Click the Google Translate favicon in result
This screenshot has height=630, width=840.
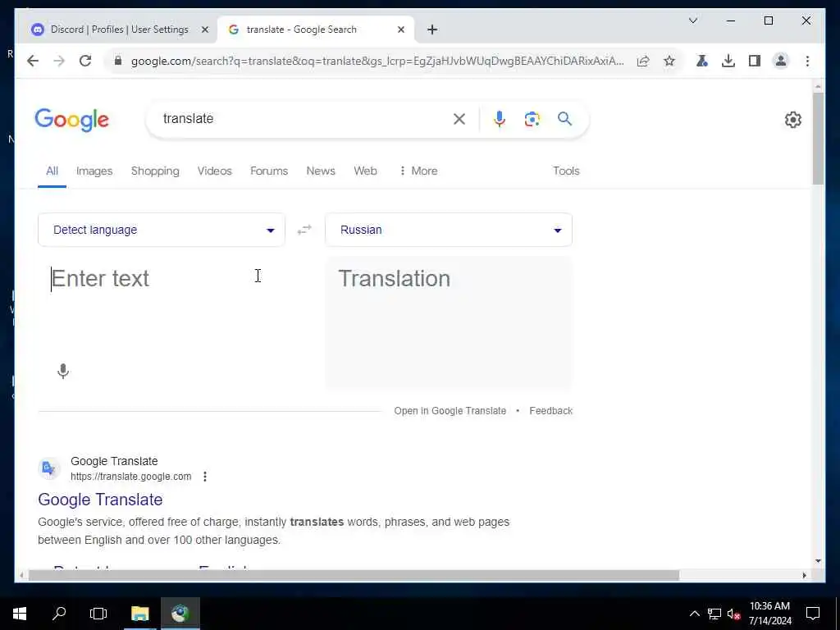tap(48, 468)
